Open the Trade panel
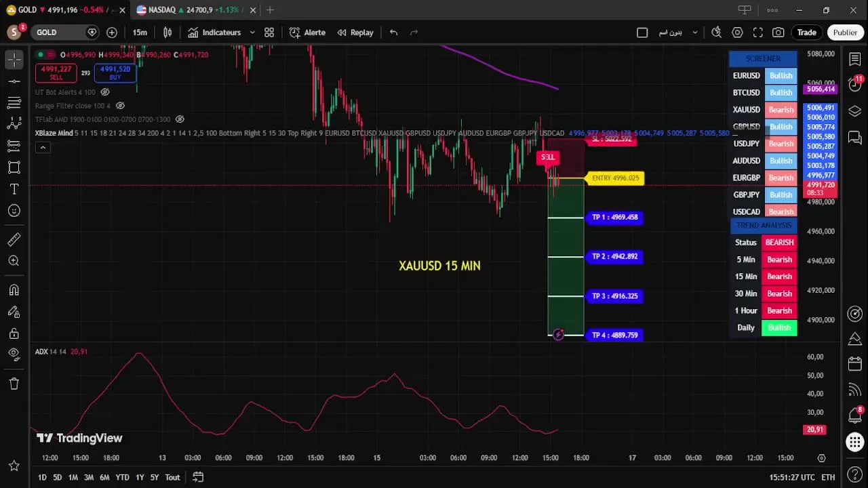The height and width of the screenshot is (488, 868). click(x=806, y=33)
